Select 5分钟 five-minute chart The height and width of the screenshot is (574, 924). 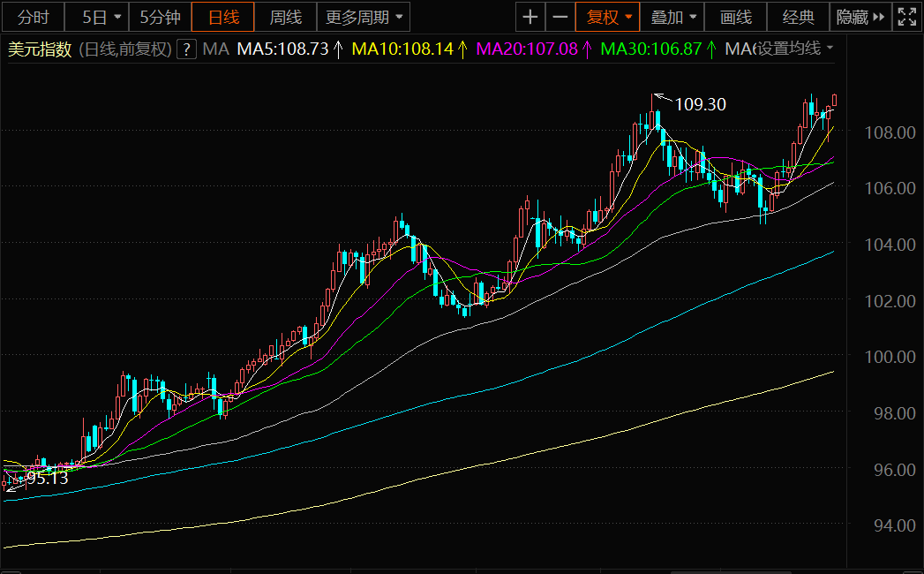[160, 17]
